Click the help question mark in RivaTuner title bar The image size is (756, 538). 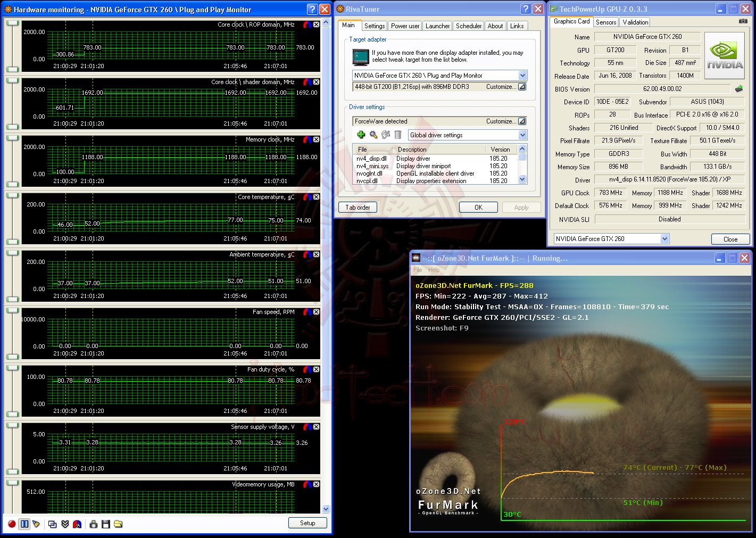526,9
